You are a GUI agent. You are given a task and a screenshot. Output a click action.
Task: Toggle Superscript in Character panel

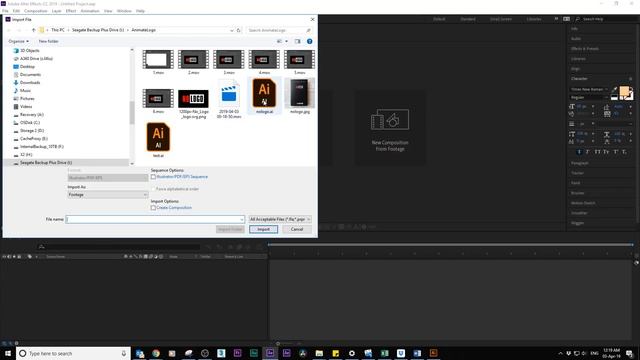616,152
